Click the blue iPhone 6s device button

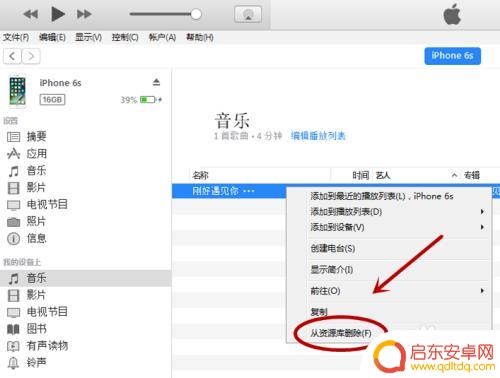tap(452, 56)
